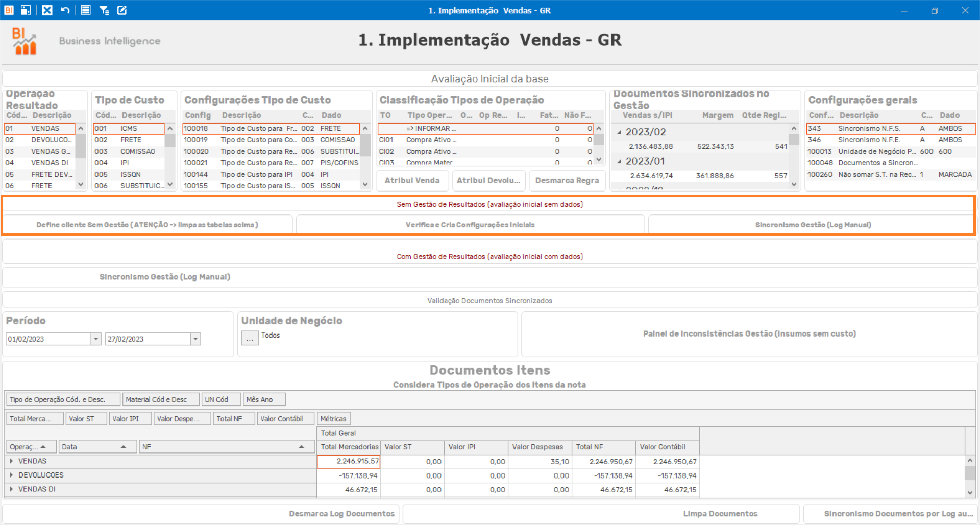Click the Tipo de Operação Cód. e Desc. field

click(64, 399)
